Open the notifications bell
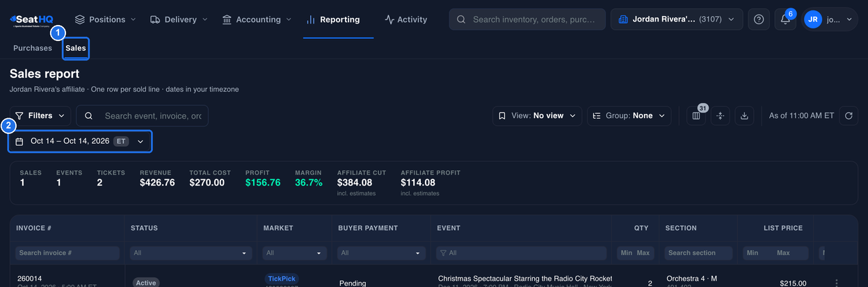The height and width of the screenshot is (287, 868). (785, 19)
